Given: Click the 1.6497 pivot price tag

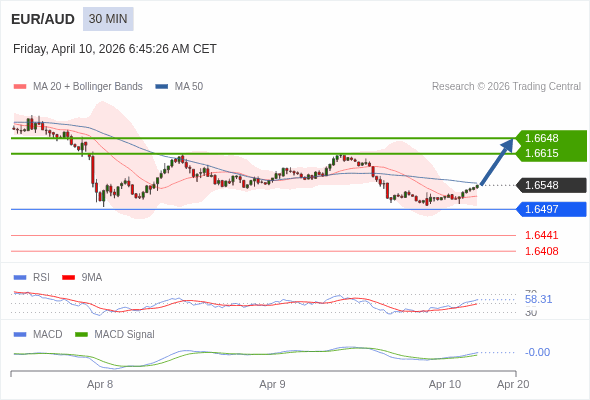Looking at the screenshot, I should 551,209.
